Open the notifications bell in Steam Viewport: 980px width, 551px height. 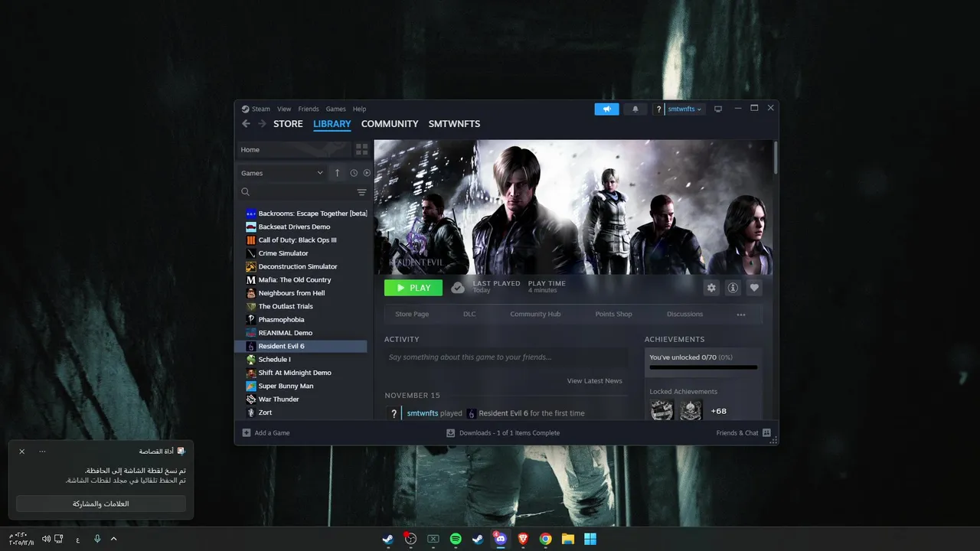pyautogui.click(x=635, y=109)
